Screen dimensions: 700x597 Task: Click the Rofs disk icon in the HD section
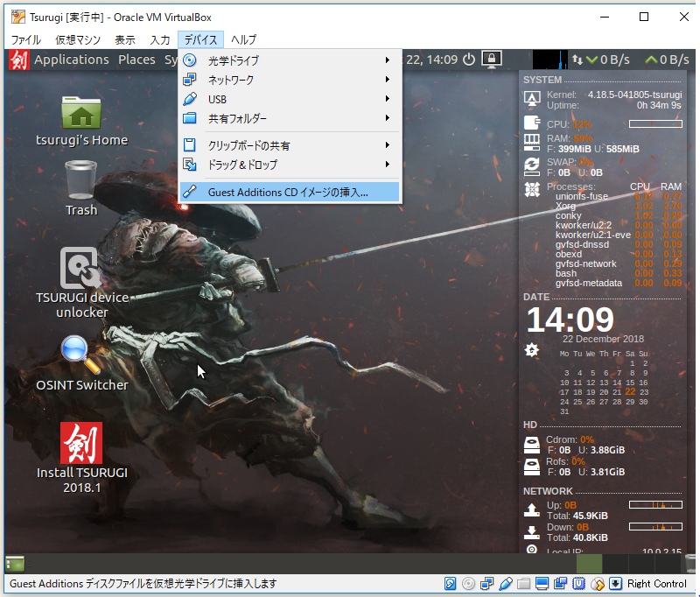point(532,467)
